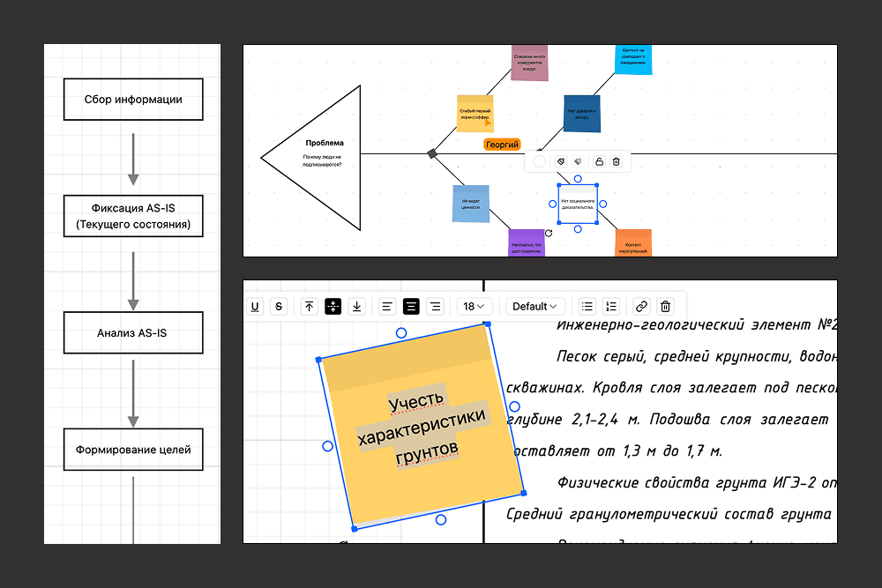Open the white circle color picker

click(x=540, y=161)
